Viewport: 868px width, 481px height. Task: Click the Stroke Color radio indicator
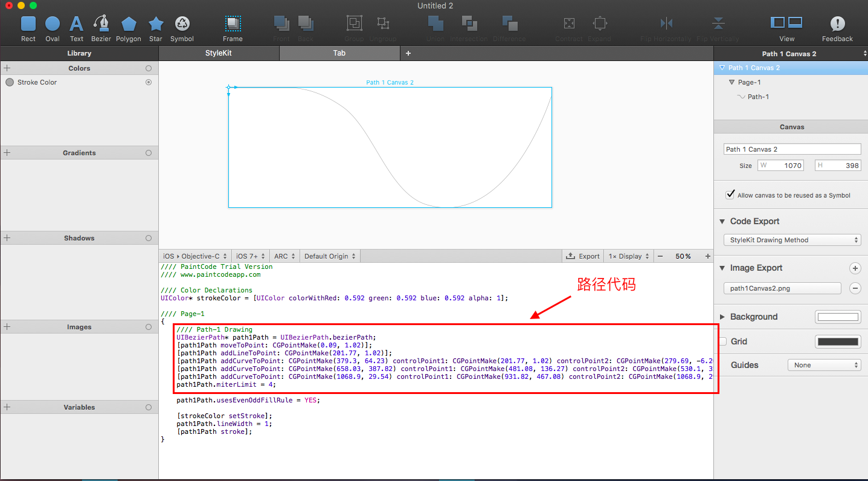pyautogui.click(x=149, y=82)
